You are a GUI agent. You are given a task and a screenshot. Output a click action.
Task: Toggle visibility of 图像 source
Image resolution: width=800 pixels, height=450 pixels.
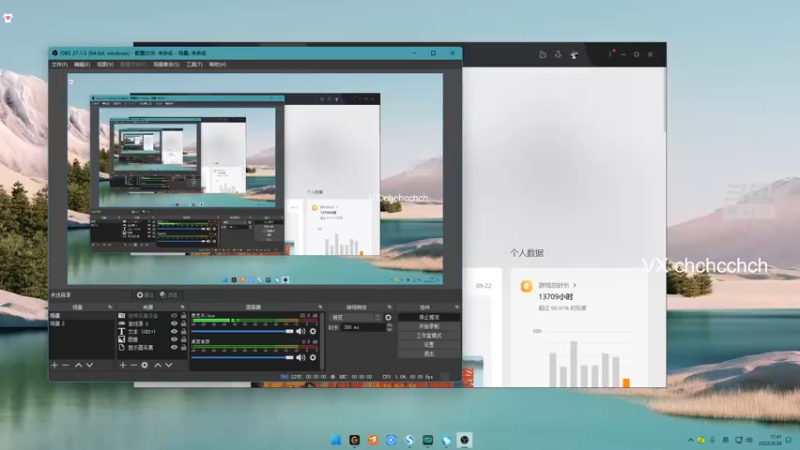pos(174,339)
